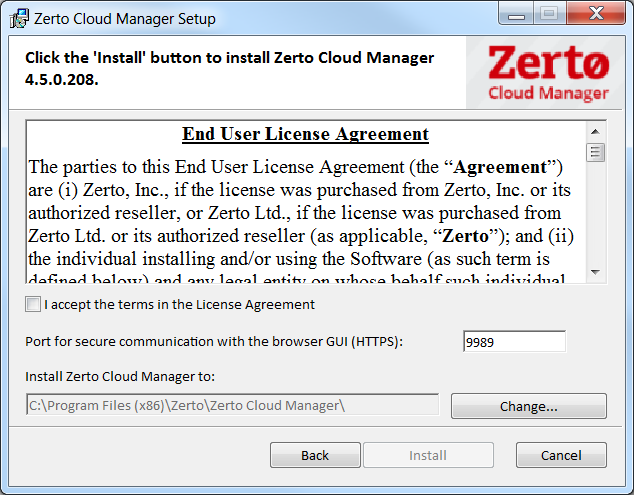Click the 'I accept the terms' label text
Image resolution: width=634 pixels, height=495 pixels.
pyautogui.click(x=180, y=304)
